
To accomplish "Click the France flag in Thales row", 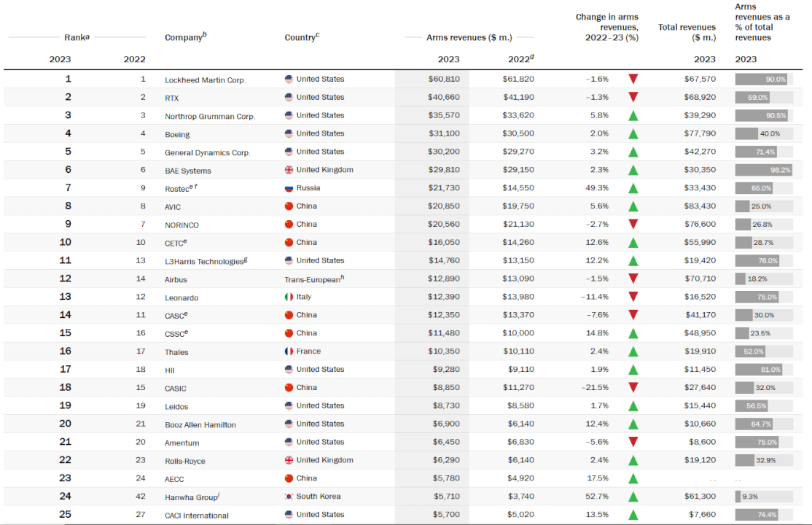I will [289, 351].
